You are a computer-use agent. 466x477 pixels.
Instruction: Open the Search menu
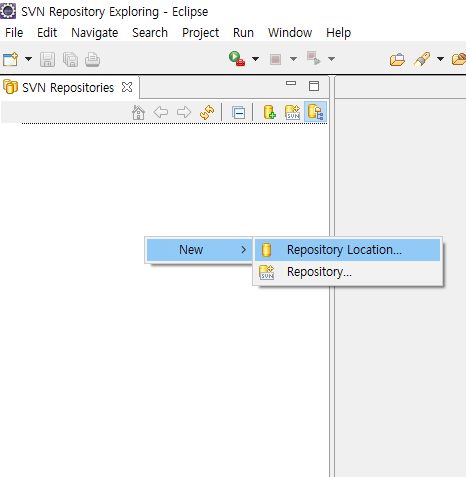tap(150, 33)
